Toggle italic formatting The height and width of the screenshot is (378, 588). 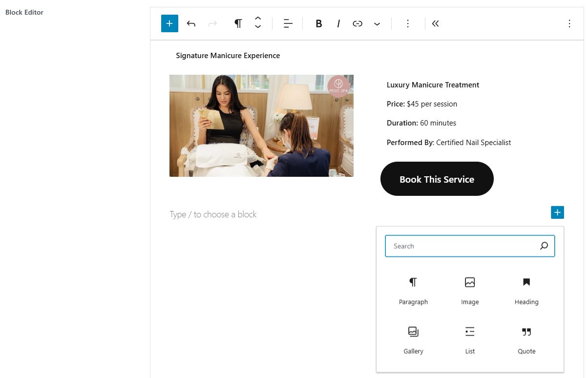(338, 23)
